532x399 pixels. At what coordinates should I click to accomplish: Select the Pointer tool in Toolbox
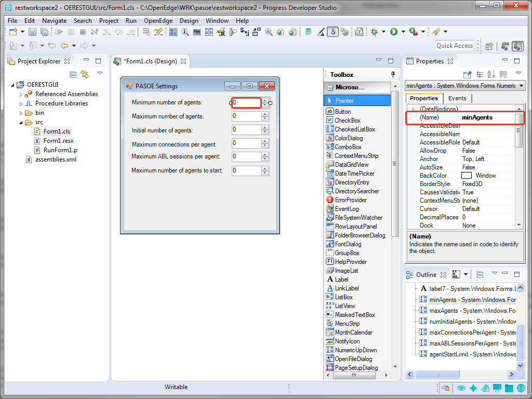click(x=357, y=100)
